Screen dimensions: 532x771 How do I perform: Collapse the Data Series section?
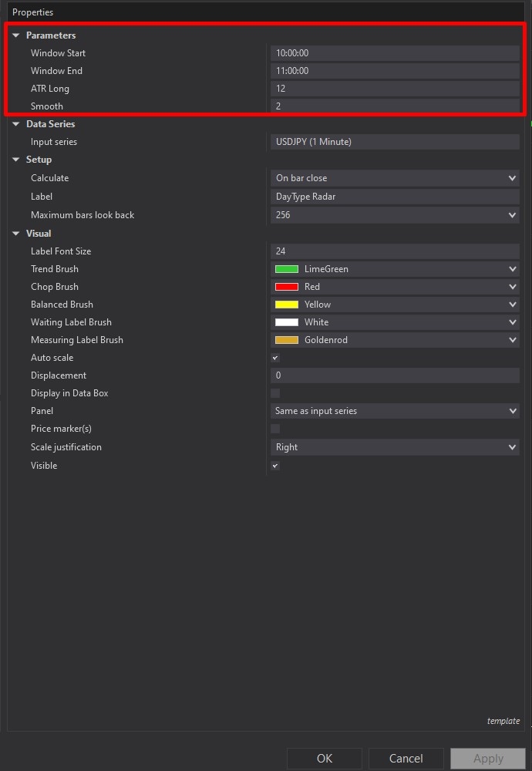16,123
